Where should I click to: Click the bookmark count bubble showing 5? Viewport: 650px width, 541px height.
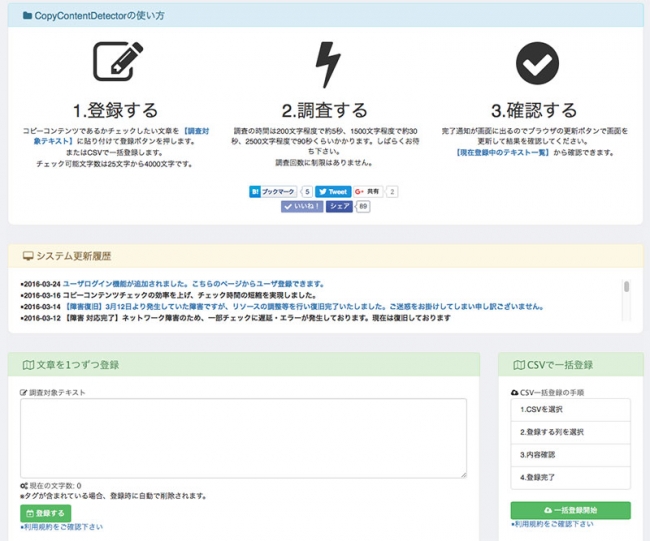(x=307, y=192)
